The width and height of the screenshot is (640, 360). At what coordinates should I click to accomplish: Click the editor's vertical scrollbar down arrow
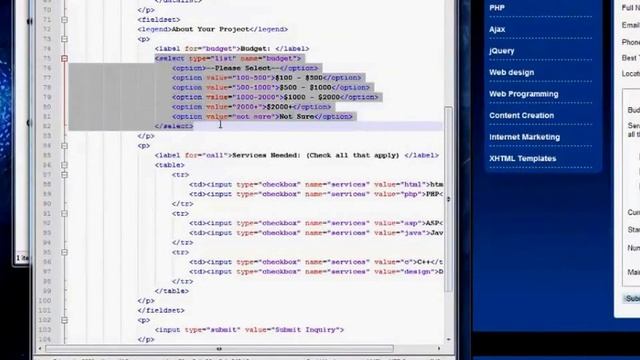click(x=449, y=339)
